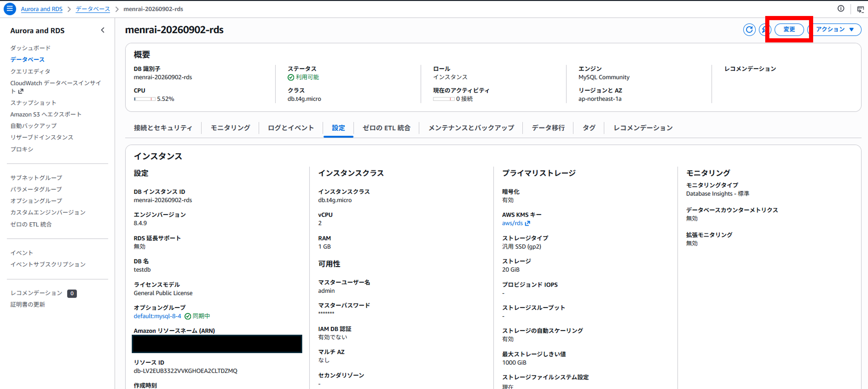Screen dimensions: 868x389
Task: Open sidebar レコメンデーション with 0 badge
Action: point(43,293)
